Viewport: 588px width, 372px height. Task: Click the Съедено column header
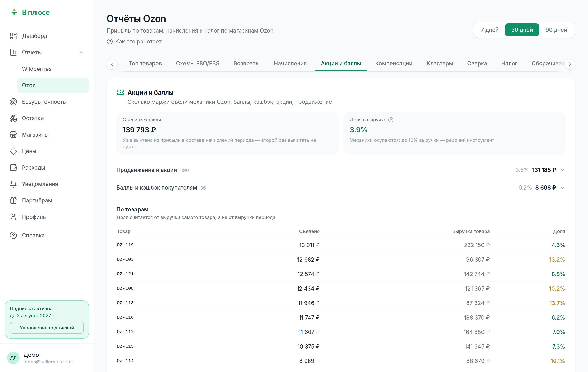[x=309, y=231]
